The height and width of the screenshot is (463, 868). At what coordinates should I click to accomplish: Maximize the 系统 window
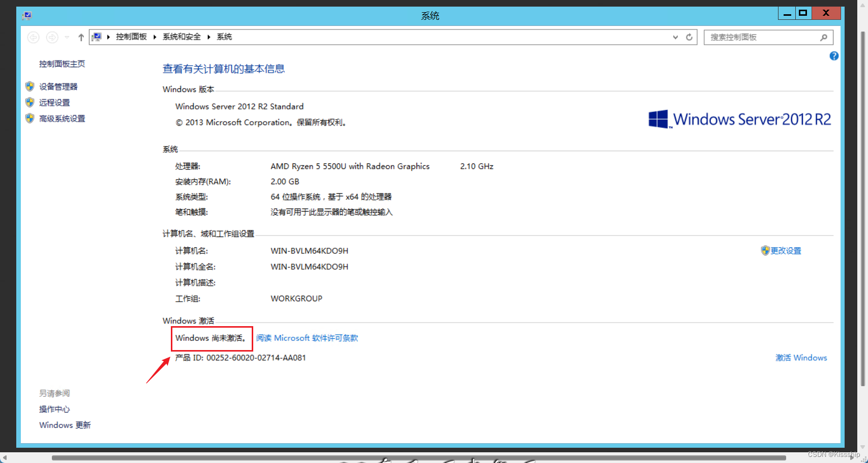pyautogui.click(x=803, y=13)
